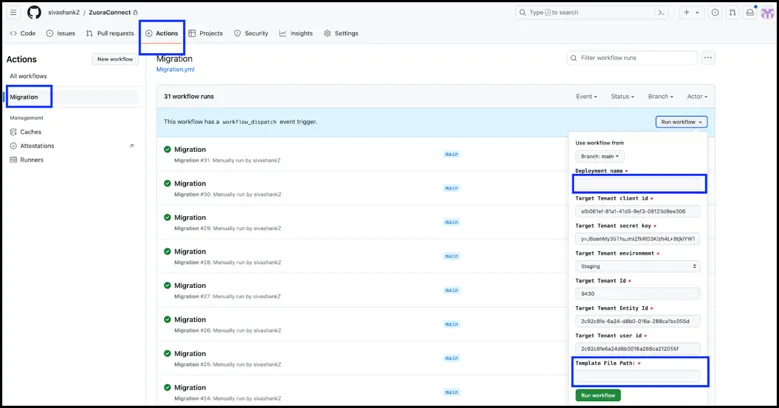Viewport: 779px width, 408px height.
Task: Open the three-dot workflow options menu
Action: pyautogui.click(x=708, y=58)
